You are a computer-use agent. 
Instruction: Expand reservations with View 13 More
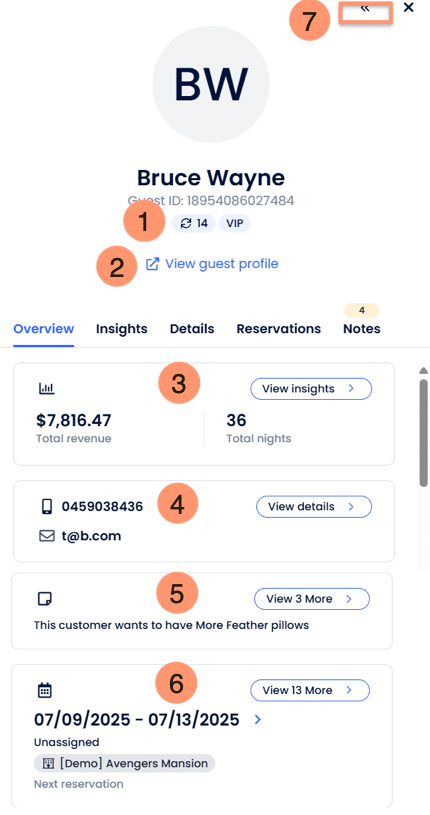(310, 690)
